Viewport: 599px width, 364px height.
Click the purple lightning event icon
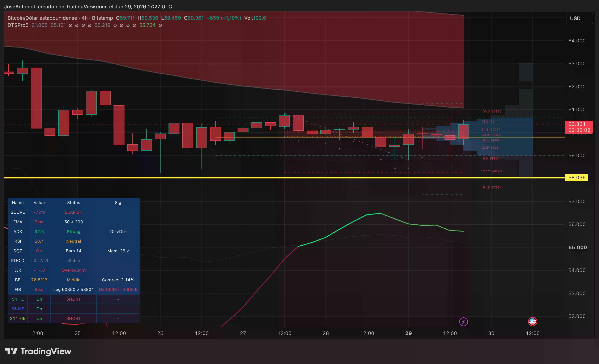(464, 322)
